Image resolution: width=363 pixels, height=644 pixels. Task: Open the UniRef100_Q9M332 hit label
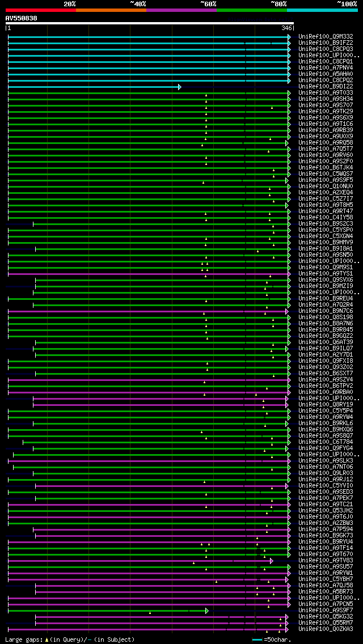[x=326, y=36]
